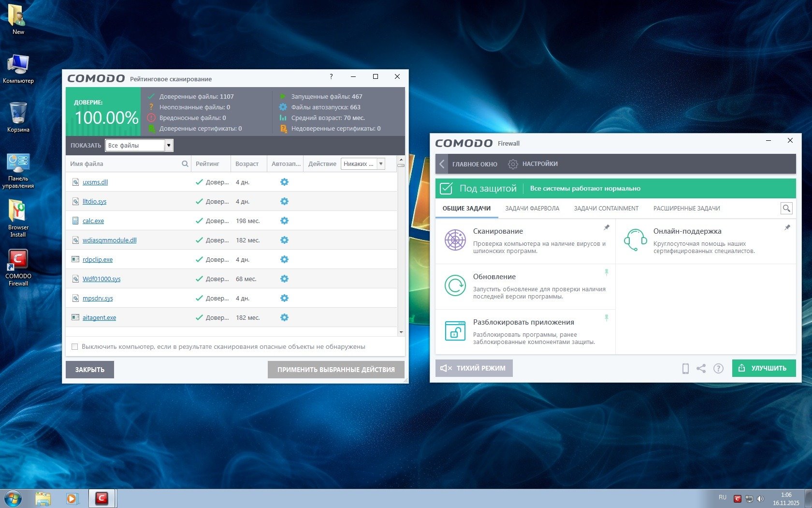The width and height of the screenshot is (812, 508).
Task: Switch to the 'Расширенные задачи' tab
Action: click(686, 209)
